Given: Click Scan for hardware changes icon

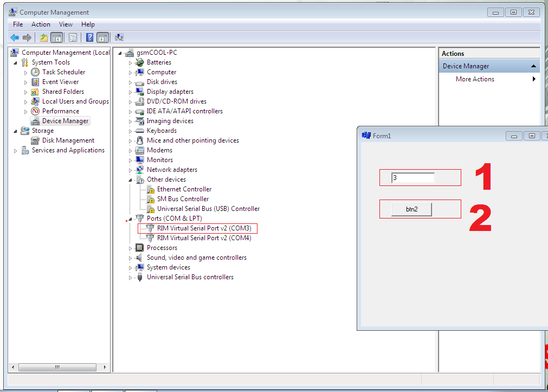Looking at the screenshot, I should pyautogui.click(x=119, y=37).
